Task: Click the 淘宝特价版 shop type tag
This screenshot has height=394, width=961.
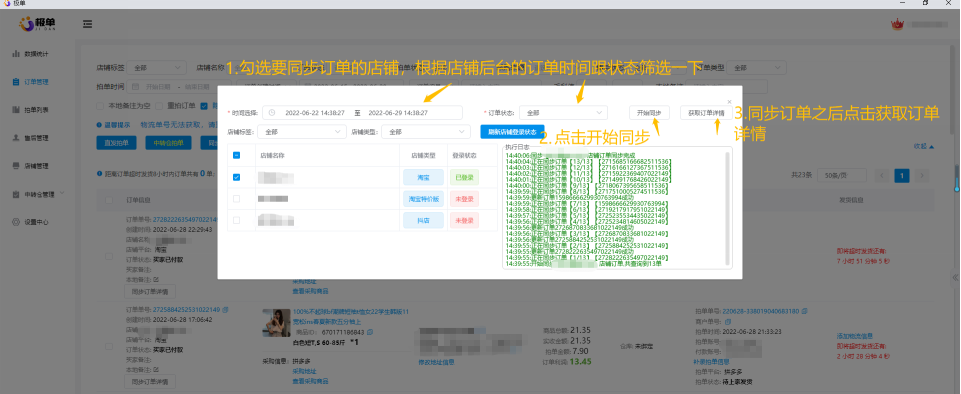Action: pyautogui.click(x=424, y=199)
